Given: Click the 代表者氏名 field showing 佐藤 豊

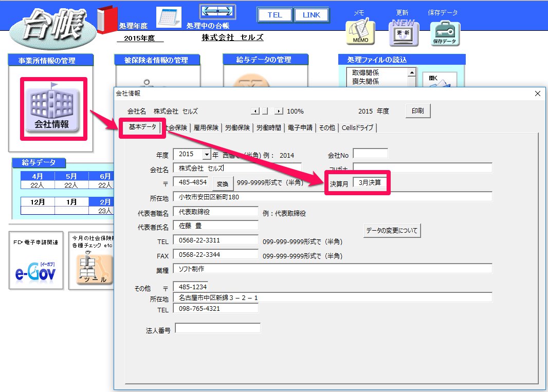Looking at the screenshot, I should (x=215, y=226).
